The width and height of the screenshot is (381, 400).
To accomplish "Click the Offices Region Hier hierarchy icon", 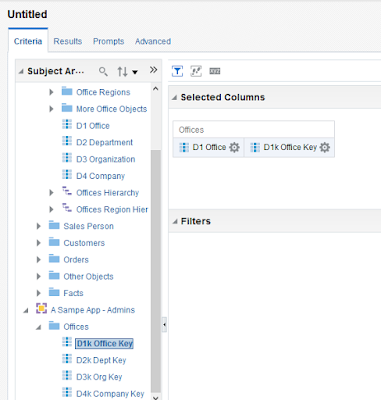I will click(x=67, y=208).
